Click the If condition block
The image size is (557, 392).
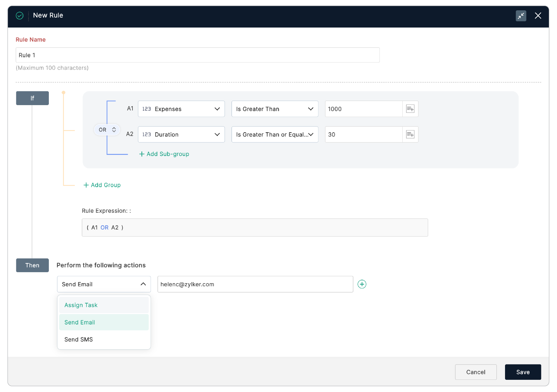(32, 98)
